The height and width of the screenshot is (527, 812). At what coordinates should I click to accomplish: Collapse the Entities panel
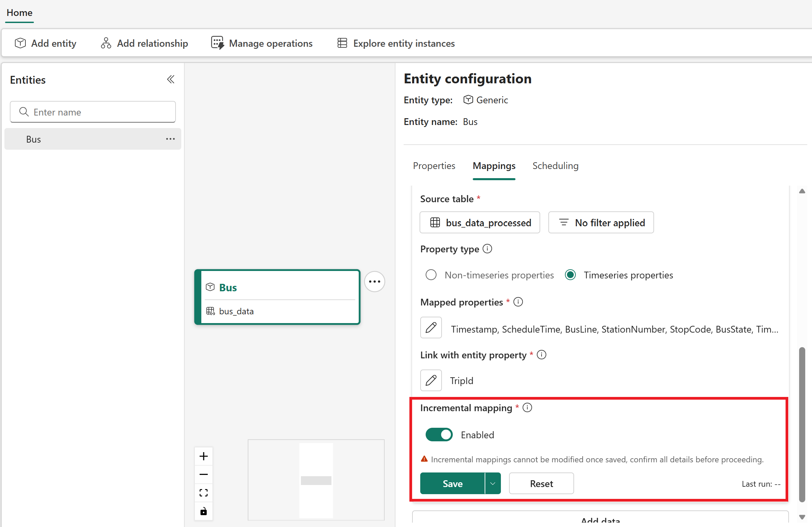tap(170, 80)
